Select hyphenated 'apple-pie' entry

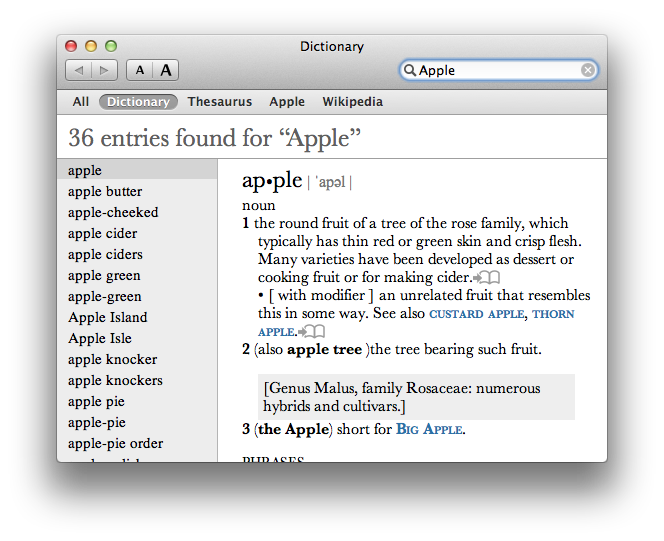[137, 422]
